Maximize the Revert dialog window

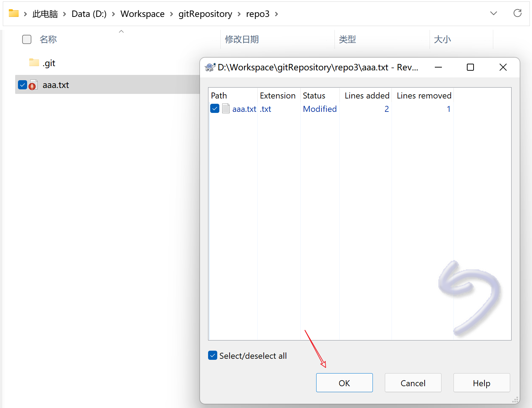click(470, 67)
